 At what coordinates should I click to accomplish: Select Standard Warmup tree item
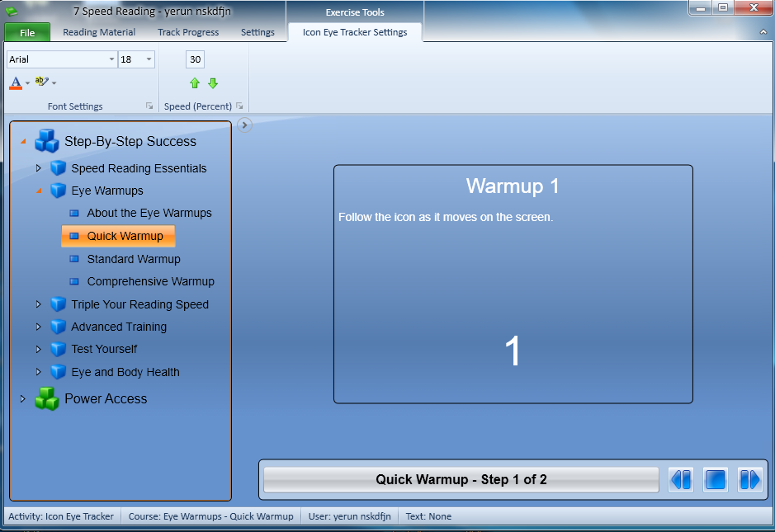[134, 259]
